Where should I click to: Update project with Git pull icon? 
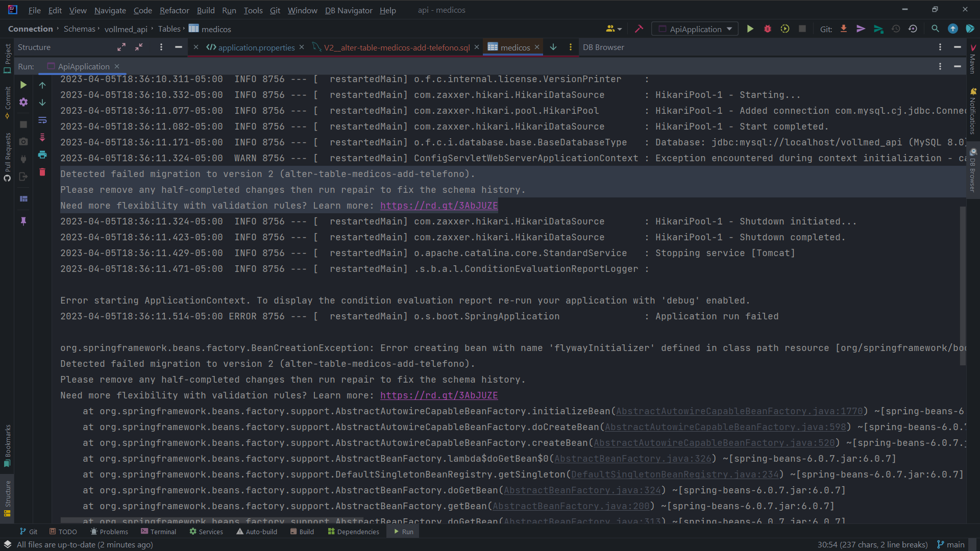coord(844,29)
